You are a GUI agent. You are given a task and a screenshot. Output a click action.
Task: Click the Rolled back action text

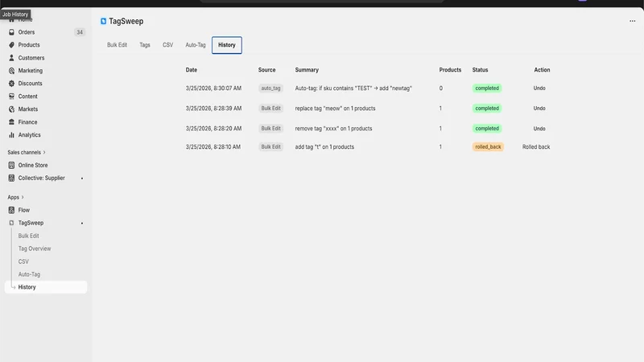pos(536,147)
